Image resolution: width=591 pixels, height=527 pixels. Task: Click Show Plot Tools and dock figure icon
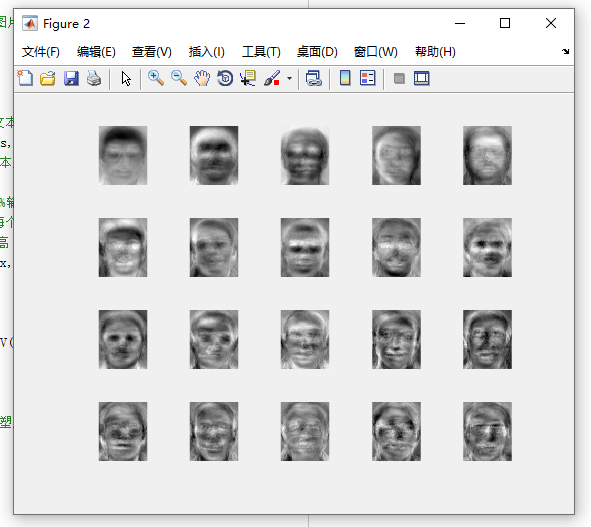point(422,78)
